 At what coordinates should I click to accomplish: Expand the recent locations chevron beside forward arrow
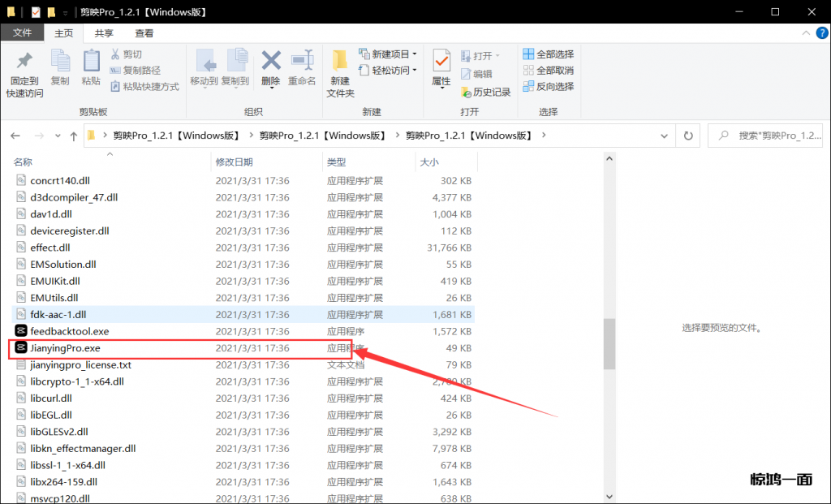click(58, 136)
